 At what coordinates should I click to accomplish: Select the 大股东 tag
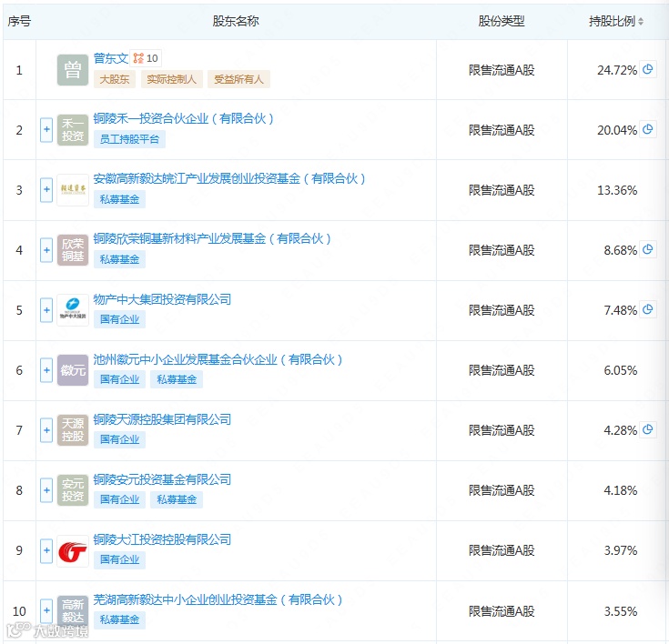115,79
